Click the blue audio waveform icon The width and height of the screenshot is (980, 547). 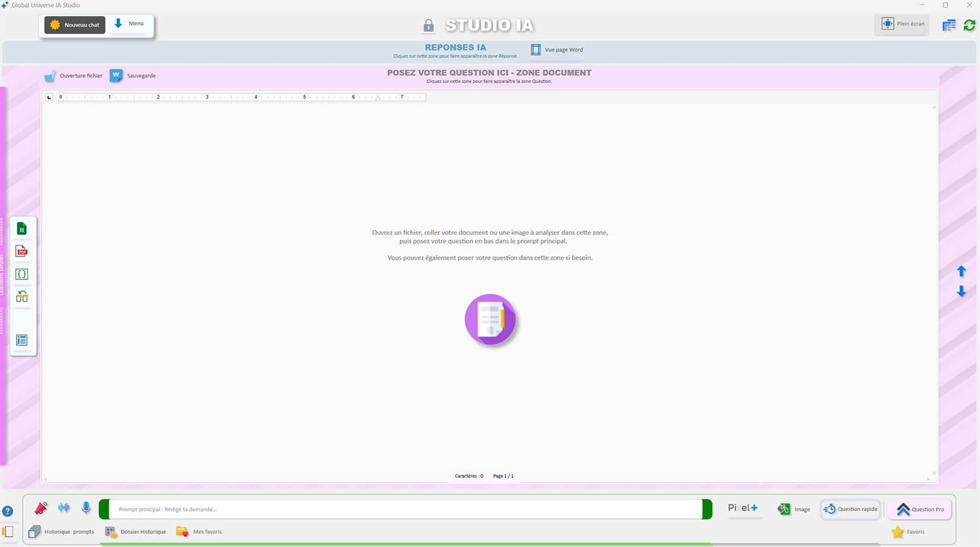[x=63, y=508]
